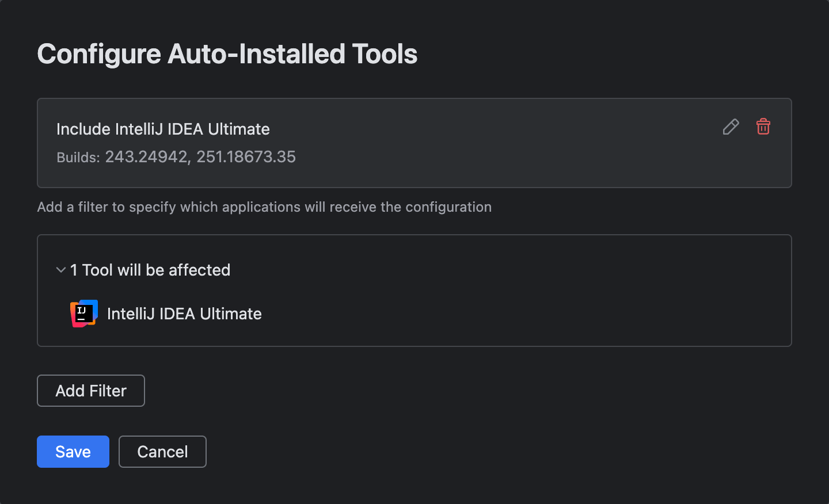Click the 'Add a filter to specify' hint text
Screen dimensions: 829x504
click(x=264, y=207)
